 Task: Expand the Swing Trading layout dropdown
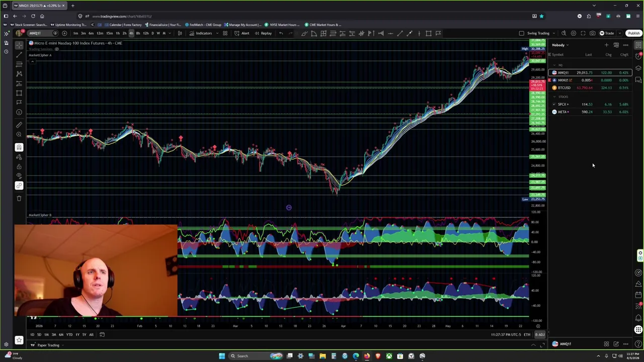(553, 33)
